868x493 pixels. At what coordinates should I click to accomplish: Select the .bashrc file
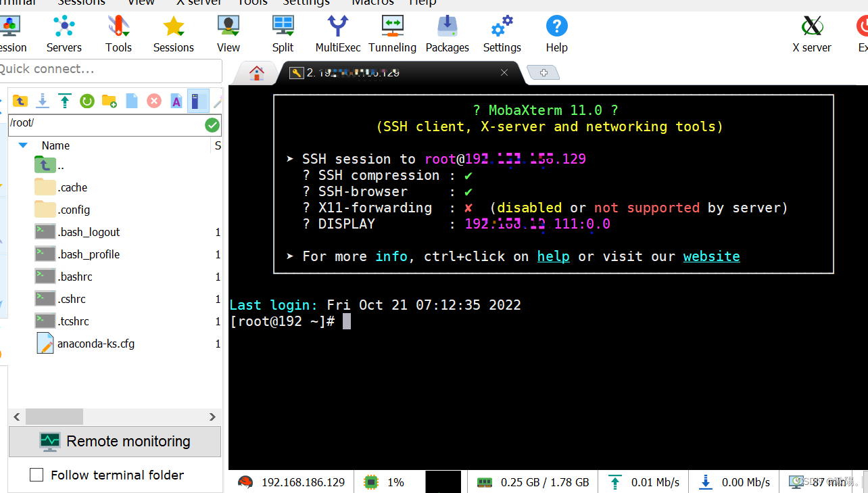(64, 277)
